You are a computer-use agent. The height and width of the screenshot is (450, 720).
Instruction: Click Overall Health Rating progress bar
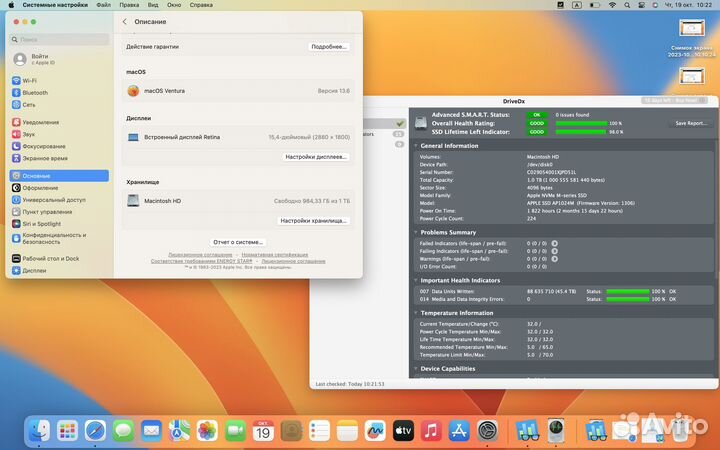tap(581, 124)
